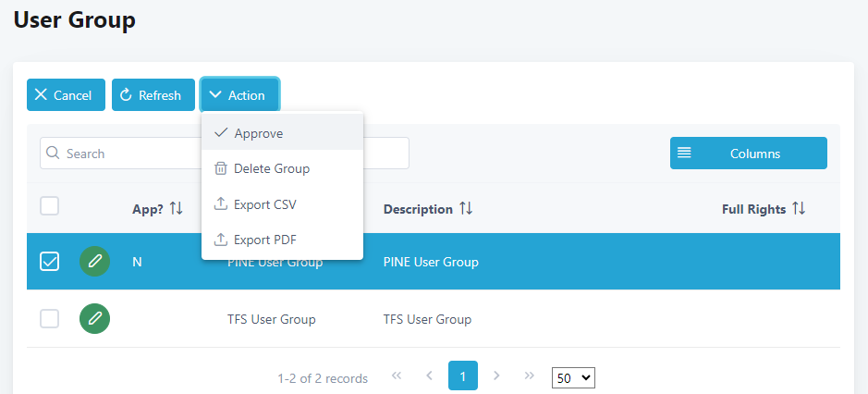Screen dimensions: 868x394
Task: Choose Approve from the Action menu
Action: tap(282, 133)
